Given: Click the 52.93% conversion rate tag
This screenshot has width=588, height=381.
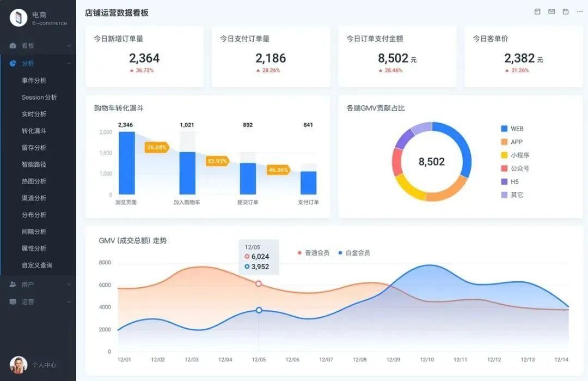Looking at the screenshot, I should [217, 161].
